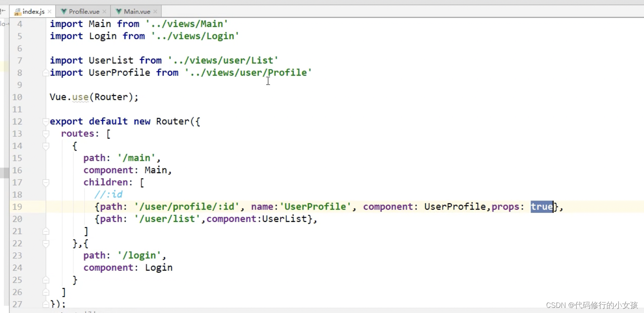The image size is (644, 313).
Task: Click the '../views/Login' import path
Action: point(195,36)
